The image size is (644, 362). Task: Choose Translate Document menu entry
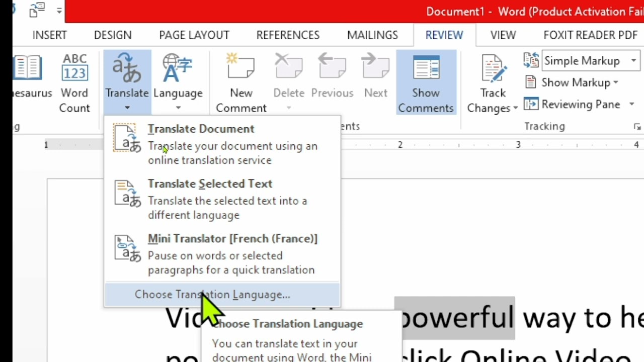[x=222, y=144]
